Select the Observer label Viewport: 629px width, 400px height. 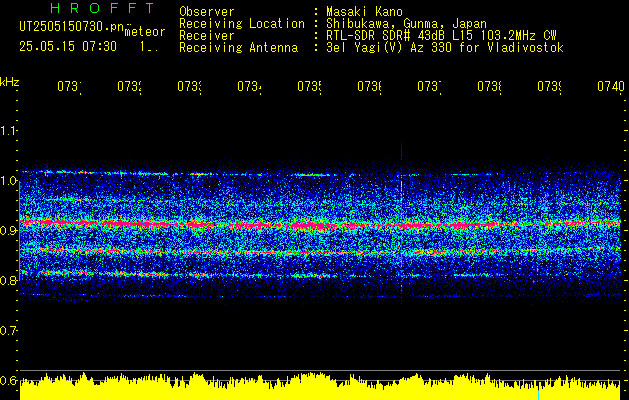point(207,11)
